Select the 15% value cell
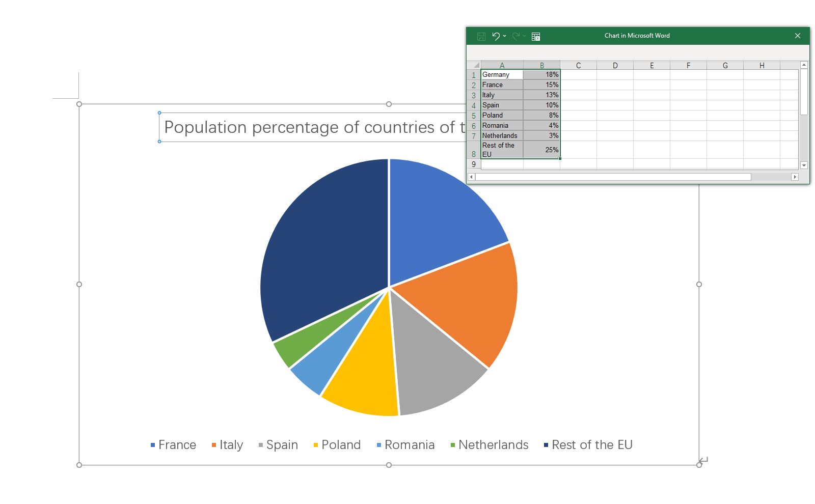 coord(542,85)
